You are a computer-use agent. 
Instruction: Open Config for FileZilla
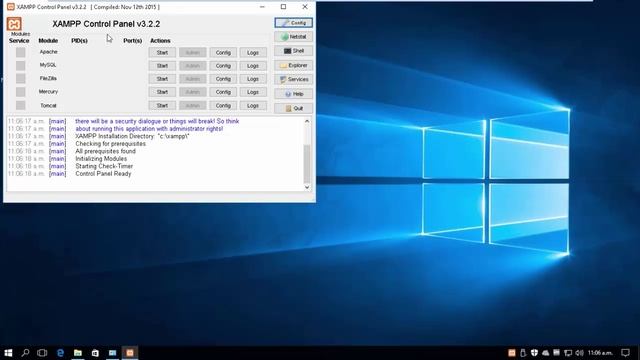tap(223, 79)
